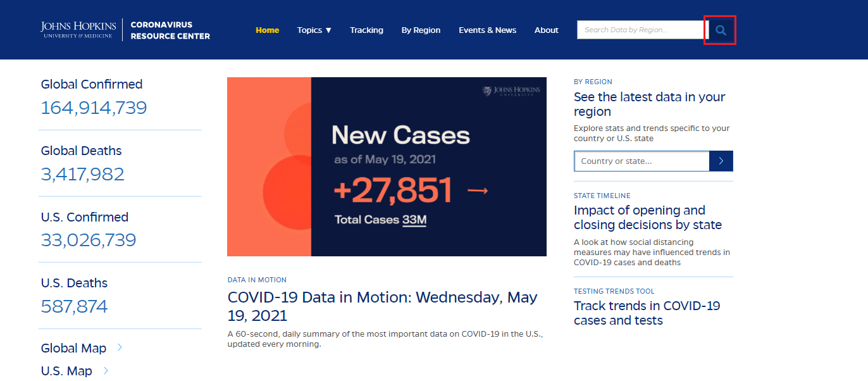868x381 pixels.
Task: Click the Global Confirmed heading
Action: tap(92, 84)
